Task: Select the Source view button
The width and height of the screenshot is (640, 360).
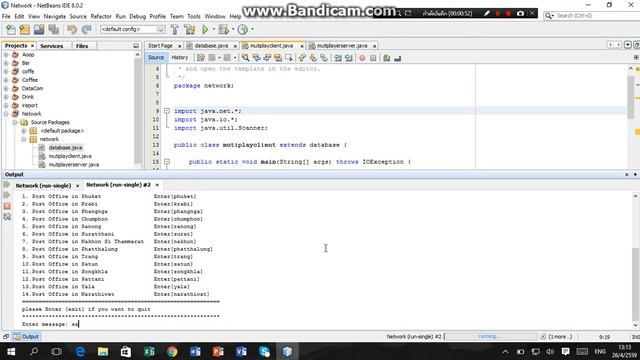Action: (x=156, y=58)
